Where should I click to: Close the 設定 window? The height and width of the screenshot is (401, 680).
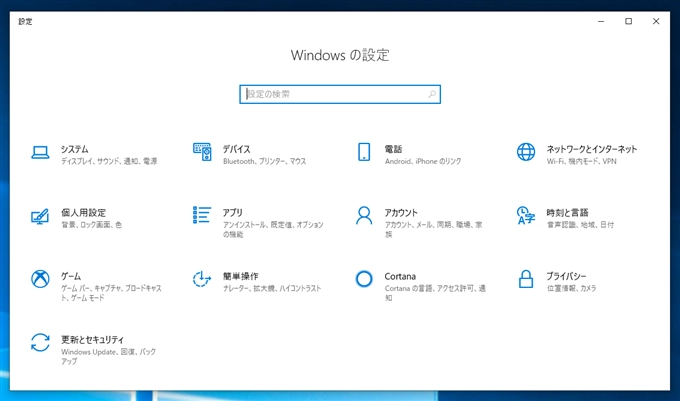click(656, 21)
